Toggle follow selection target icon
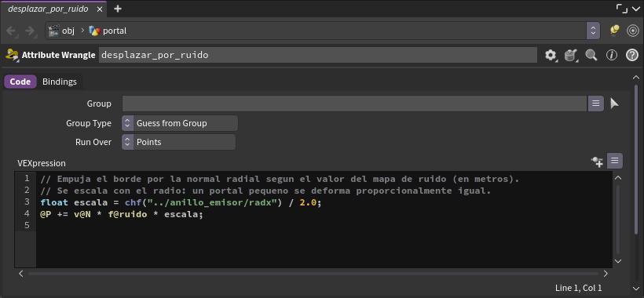The width and height of the screenshot is (644, 298). [633, 31]
